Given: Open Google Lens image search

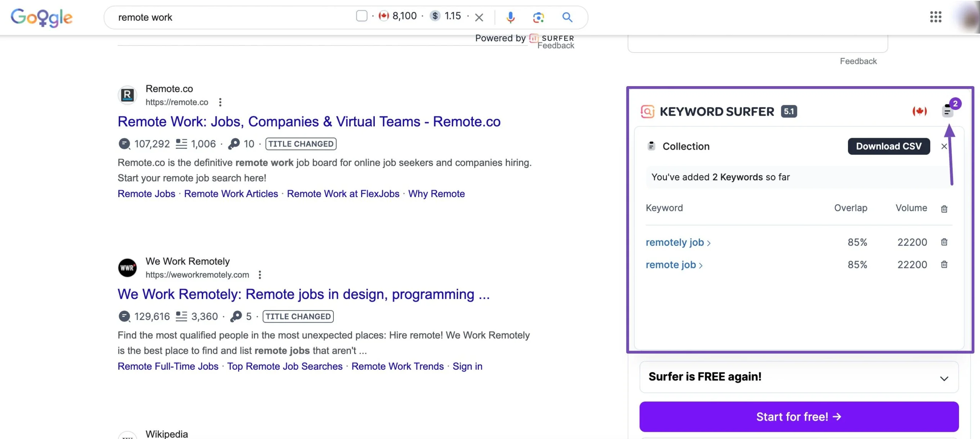Looking at the screenshot, I should pyautogui.click(x=539, y=17).
